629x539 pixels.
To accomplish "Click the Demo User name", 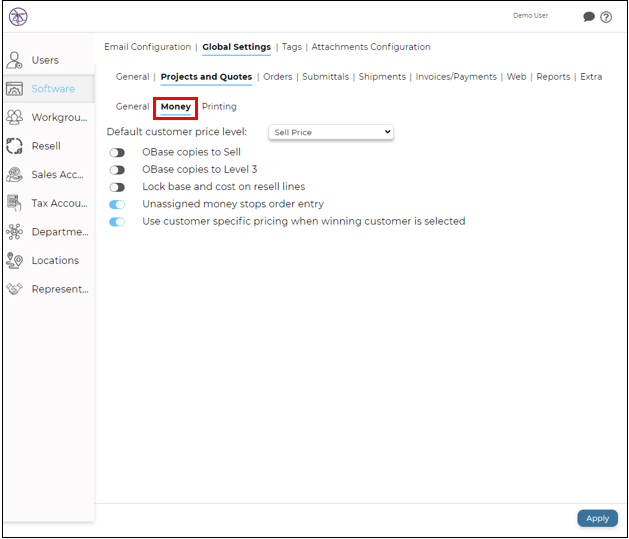I will tap(530, 16).
